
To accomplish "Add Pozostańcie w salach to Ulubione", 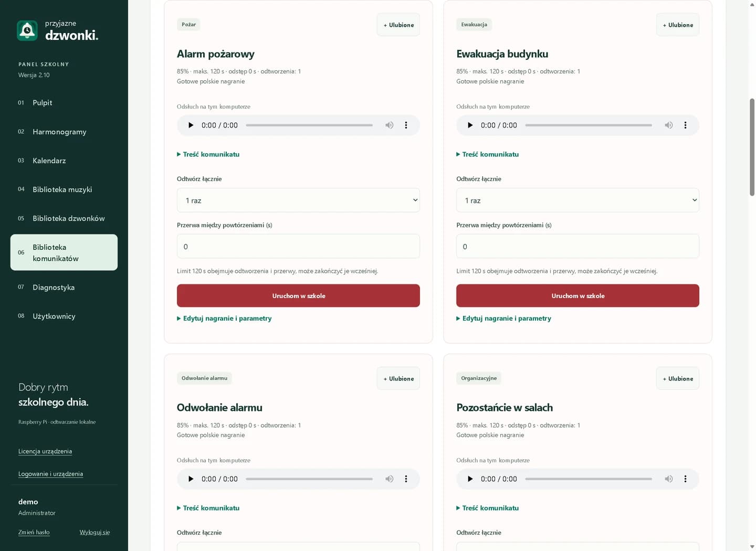I will 678,378.
